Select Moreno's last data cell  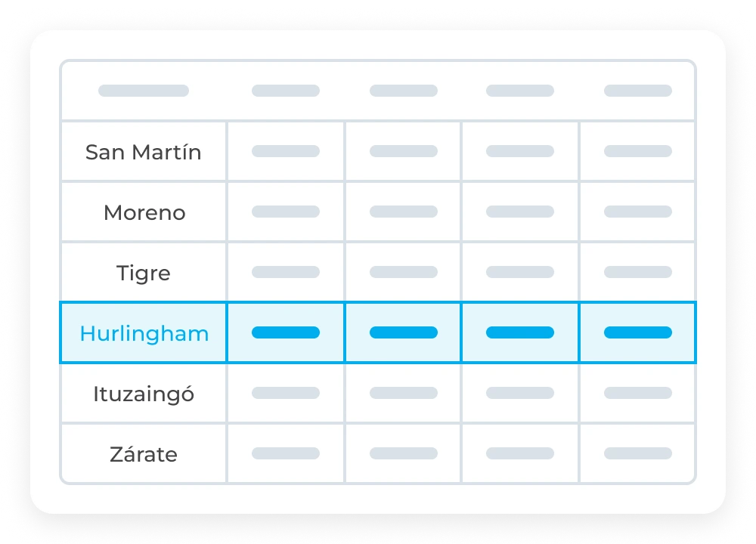637,212
